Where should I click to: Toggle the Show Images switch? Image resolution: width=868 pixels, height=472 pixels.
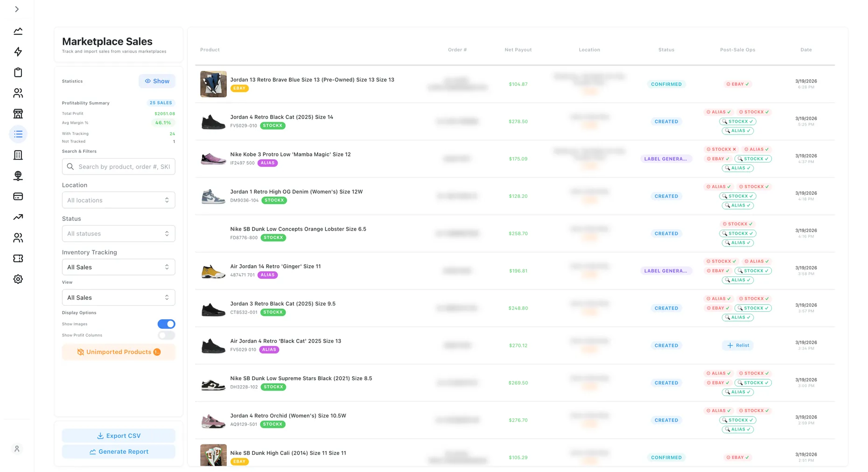pyautogui.click(x=167, y=324)
